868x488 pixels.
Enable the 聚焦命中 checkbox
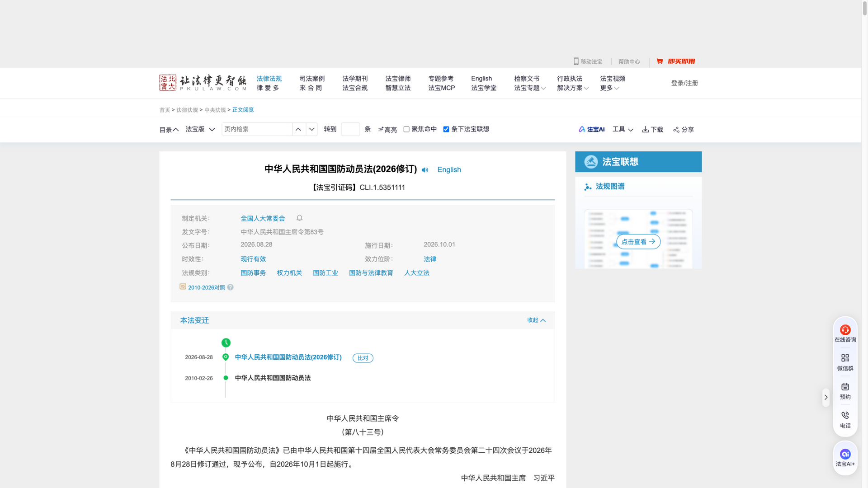click(x=406, y=129)
